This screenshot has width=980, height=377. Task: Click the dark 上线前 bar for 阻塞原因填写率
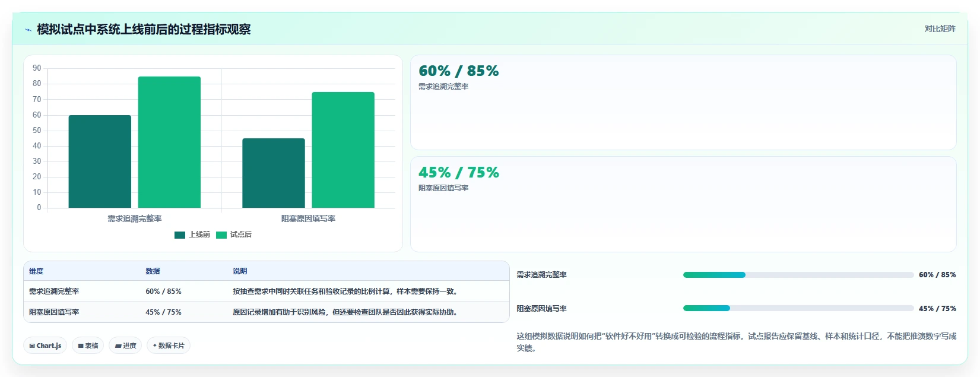[274, 173]
